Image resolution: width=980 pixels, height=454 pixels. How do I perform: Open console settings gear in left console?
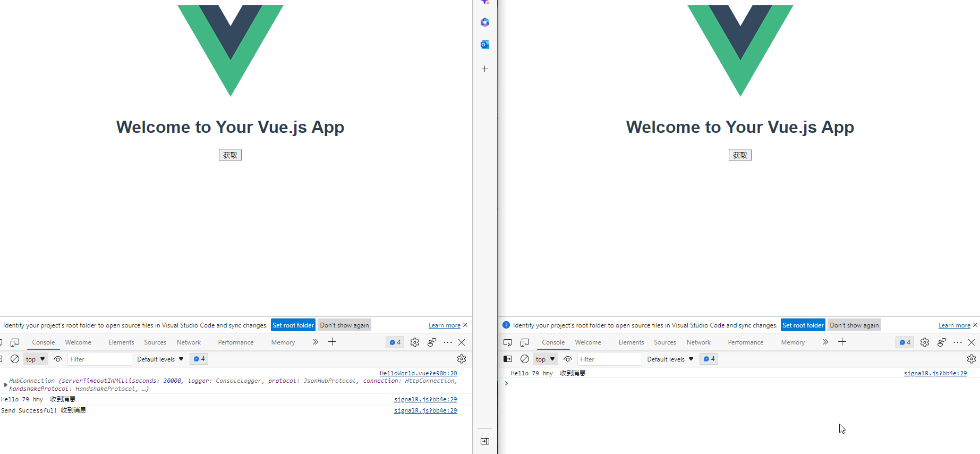point(462,359)
